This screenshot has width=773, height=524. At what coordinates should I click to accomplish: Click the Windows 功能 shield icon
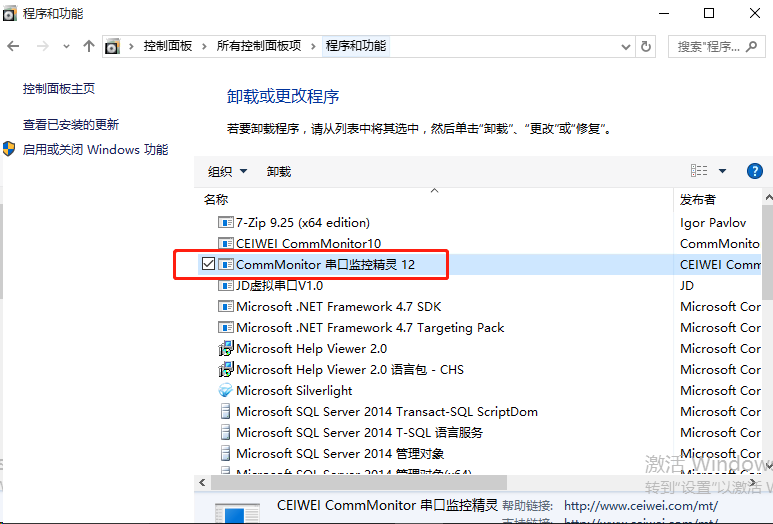click(9, 149)
